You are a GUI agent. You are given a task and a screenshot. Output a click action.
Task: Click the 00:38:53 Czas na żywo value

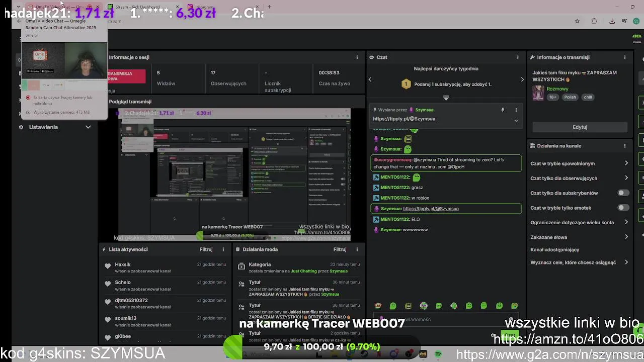329,73
